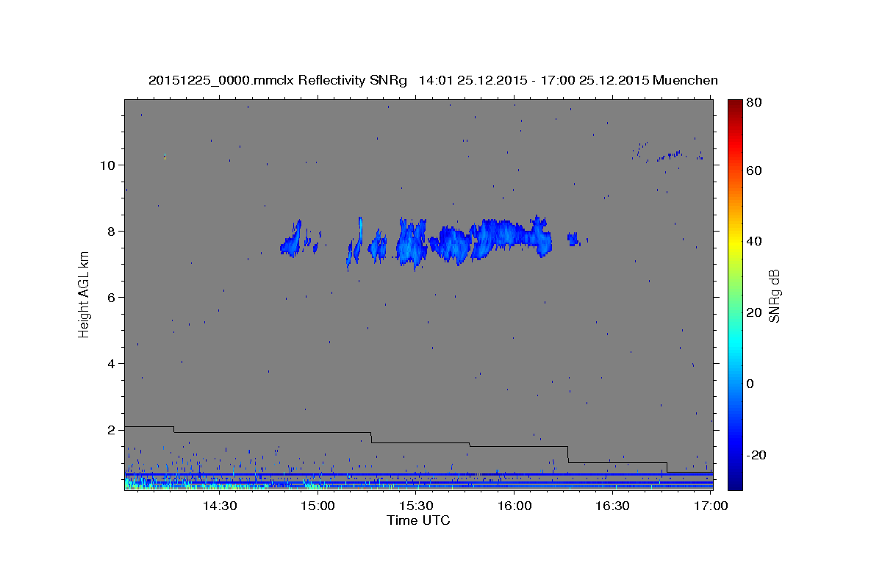Click the 16:30 time tick label

click(x=613, y=506)
